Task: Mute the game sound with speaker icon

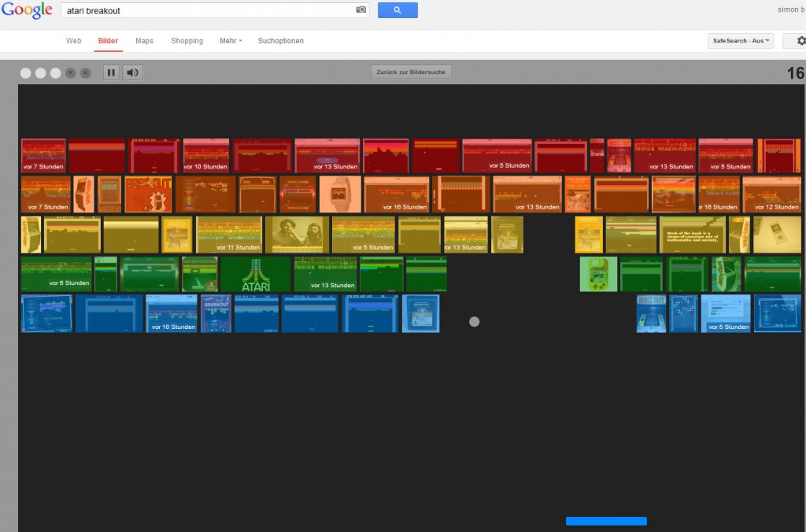Action: [x=132, y=72]
